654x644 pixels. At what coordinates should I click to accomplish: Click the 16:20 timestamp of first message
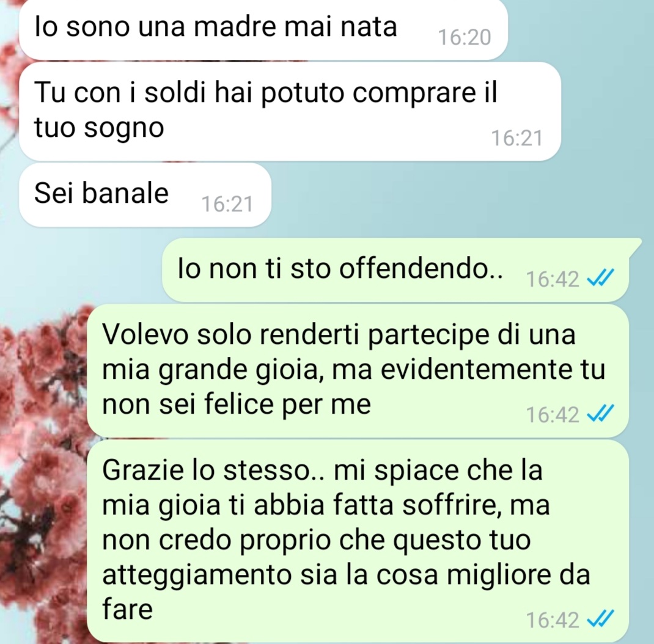point(465,37)
